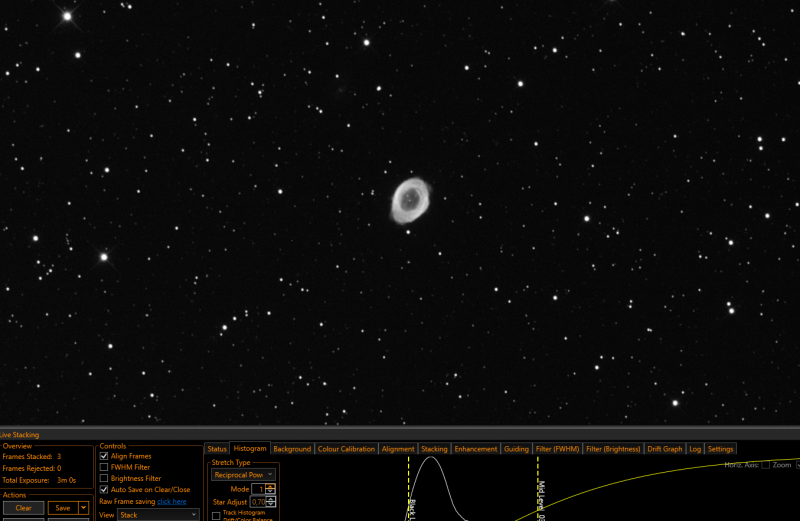Click the Ring Nebula in the image

tap(411, 201)
